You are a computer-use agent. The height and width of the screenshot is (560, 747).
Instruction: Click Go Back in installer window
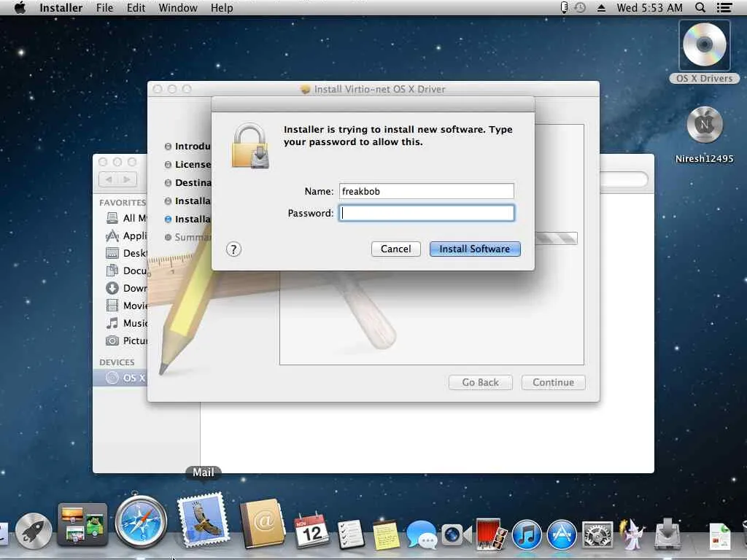click(480, 382)
